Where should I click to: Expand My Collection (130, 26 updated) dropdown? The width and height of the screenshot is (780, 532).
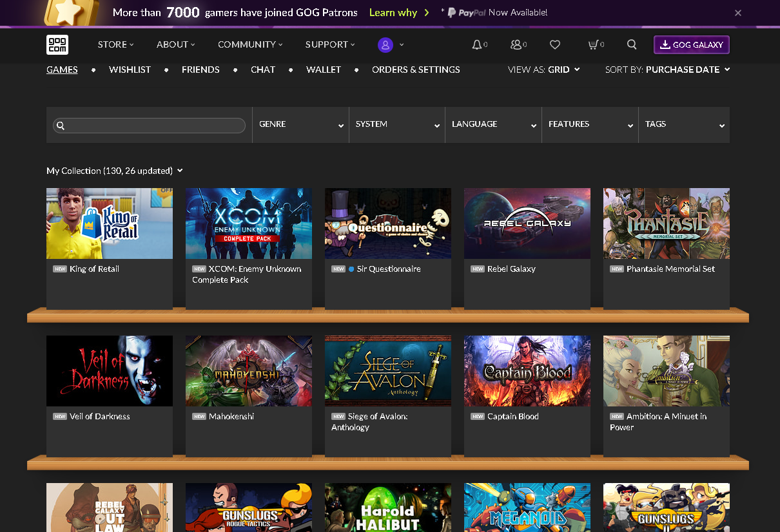(115, 171)
